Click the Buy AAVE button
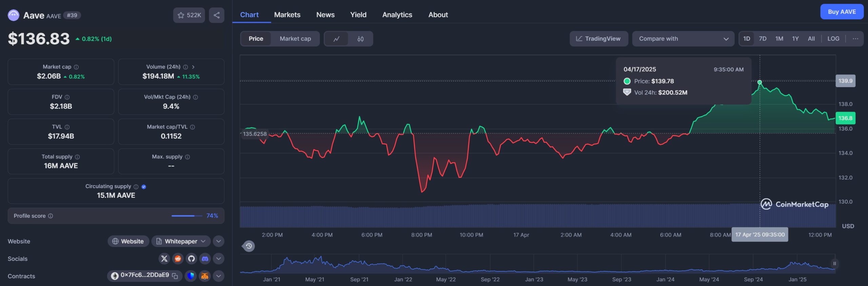This screenshot has height=286, width=868. (x=842, y=12)
